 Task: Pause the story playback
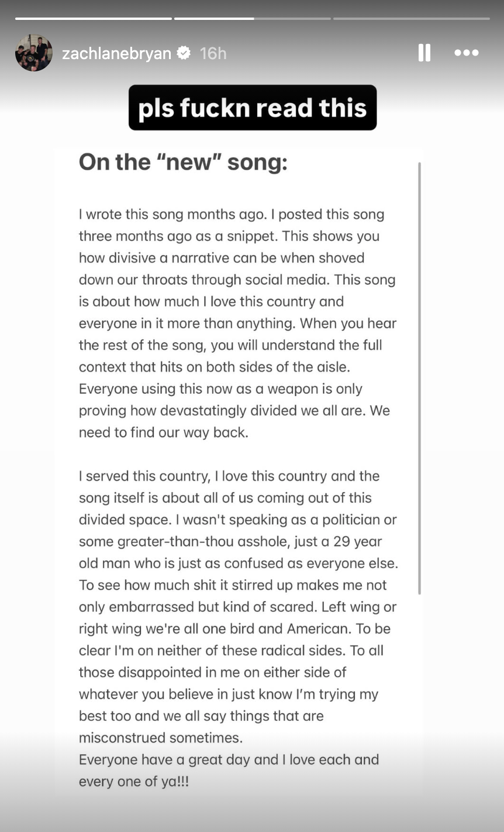point(424,53)
